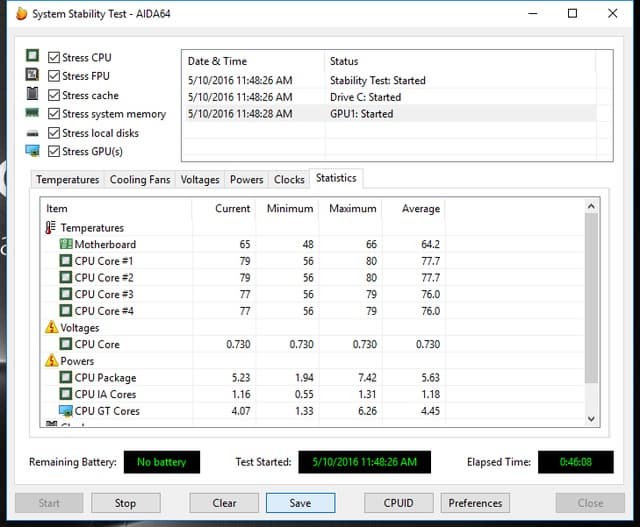
Task: Click the Test Started time display
Action: pyautogui.click(x=364, y=462)
